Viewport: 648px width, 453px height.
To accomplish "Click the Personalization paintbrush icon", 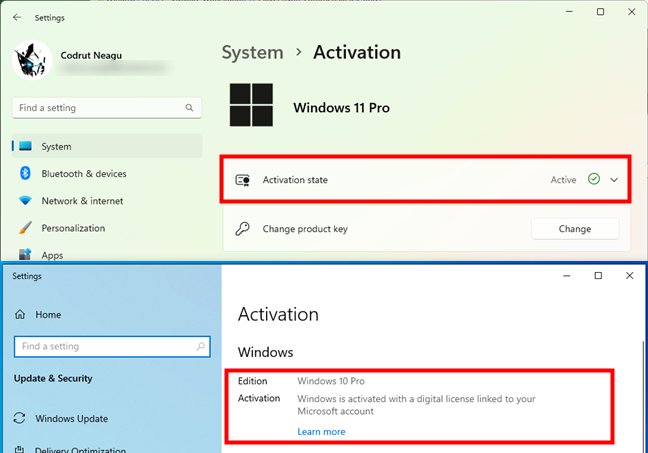I will point(25,228).
